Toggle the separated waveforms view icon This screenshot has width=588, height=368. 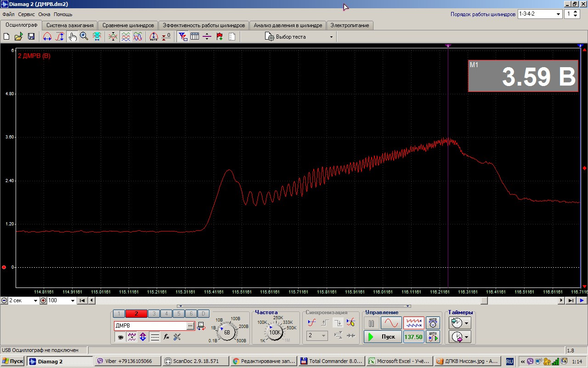pos(125,36)
